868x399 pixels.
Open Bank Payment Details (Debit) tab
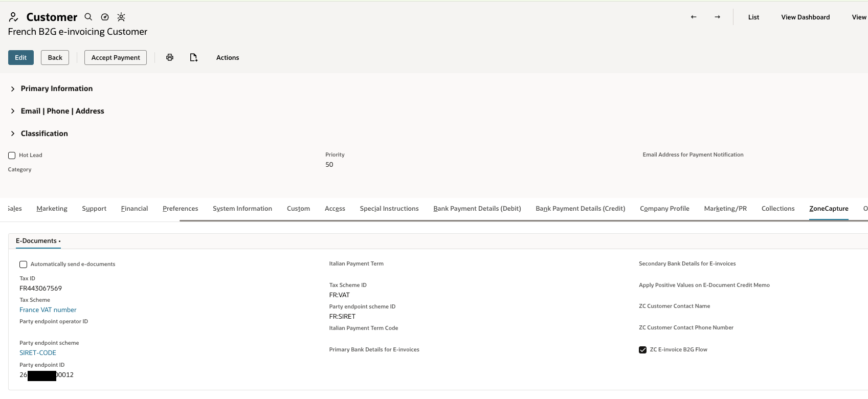click(x=477, y=209)
